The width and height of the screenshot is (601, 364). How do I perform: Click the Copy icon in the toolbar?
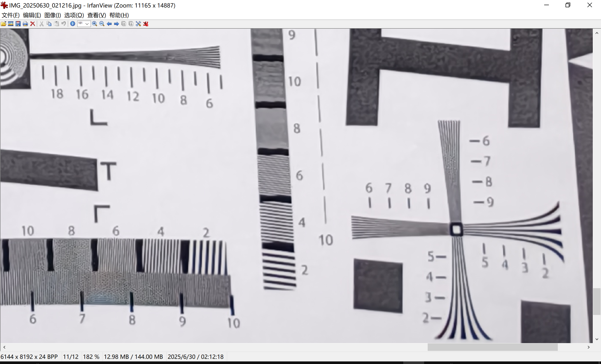click(49, 24)
